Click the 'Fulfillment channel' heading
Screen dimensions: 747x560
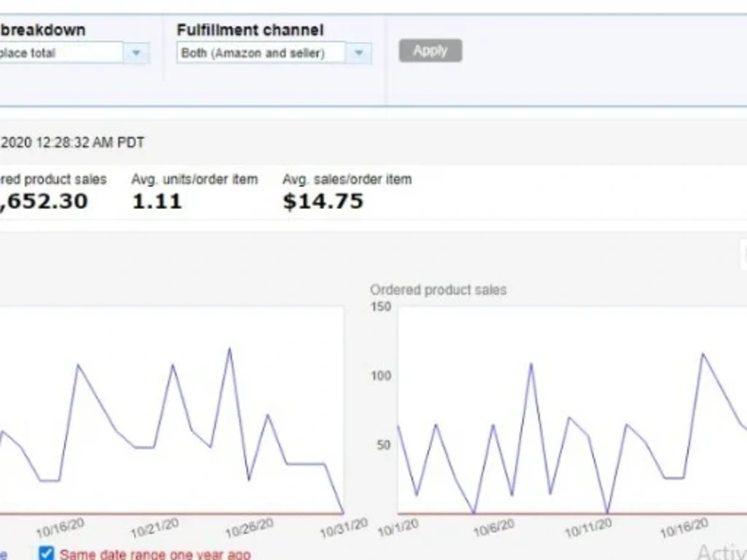[250, 30]
